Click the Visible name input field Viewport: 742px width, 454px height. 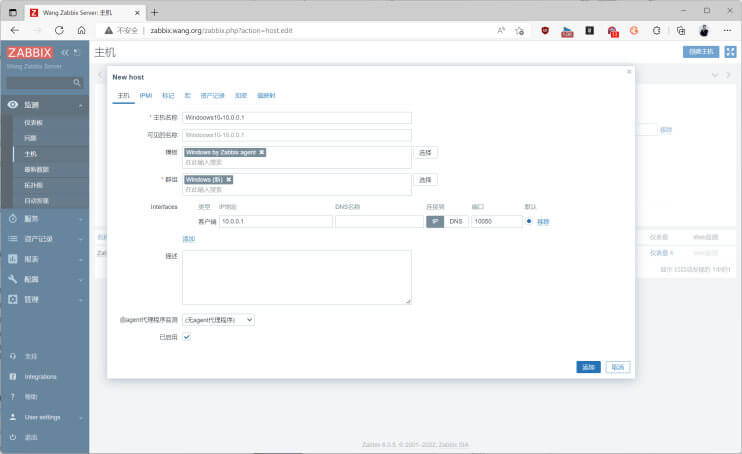point(297,135)
